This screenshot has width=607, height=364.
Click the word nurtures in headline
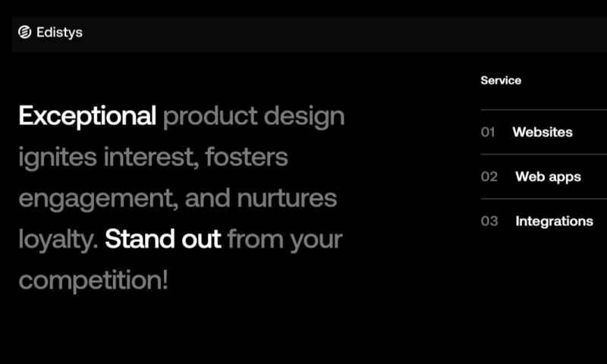point(287,199)
